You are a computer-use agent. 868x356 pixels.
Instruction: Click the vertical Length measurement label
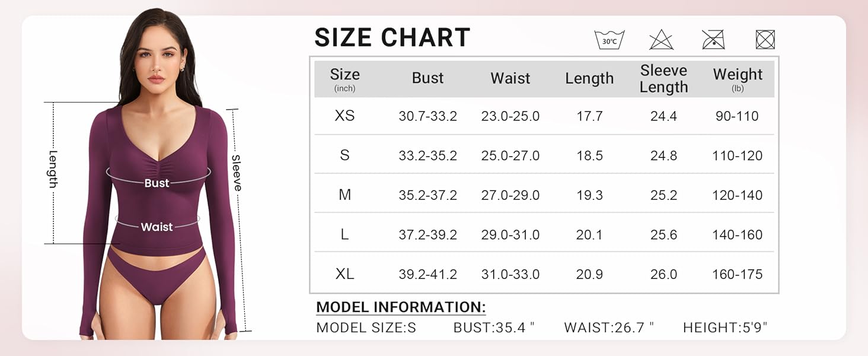click(x=53, y=169)
